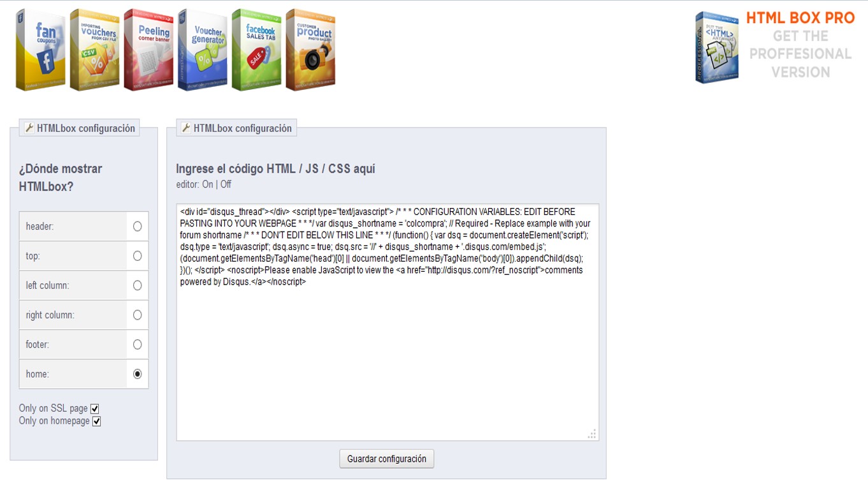Select the top radio button
Screen dimensions: 868x488
[137, 256]
